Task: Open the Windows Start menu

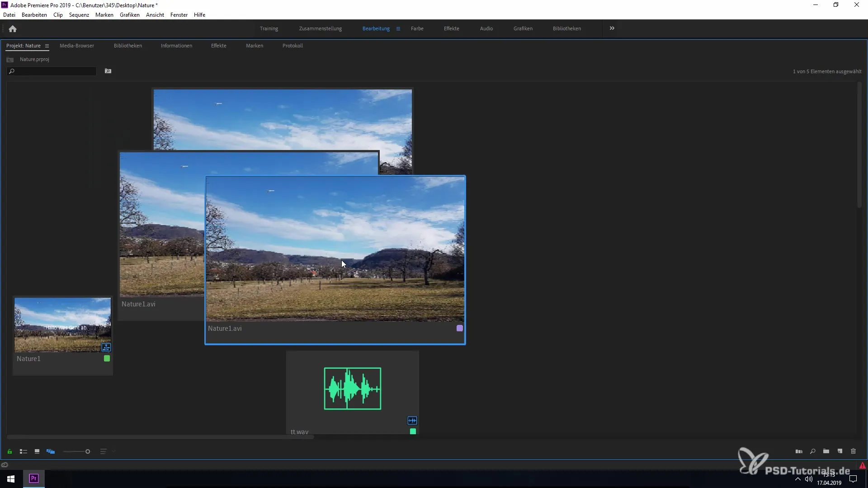Action: (x=11, y=479)
